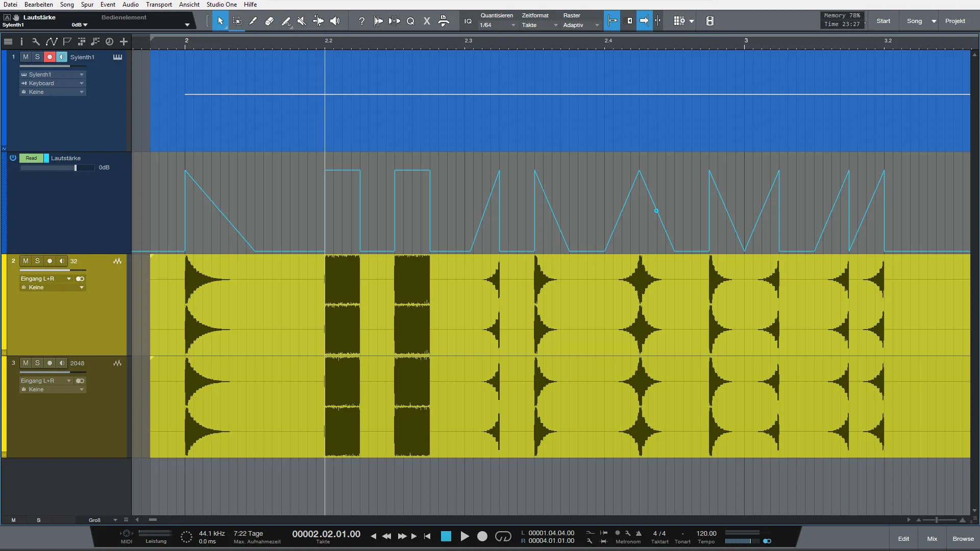The image size is (980, 551).
Task: Open Eingang L+R dropdown on track 32
Action: point(46,279)
